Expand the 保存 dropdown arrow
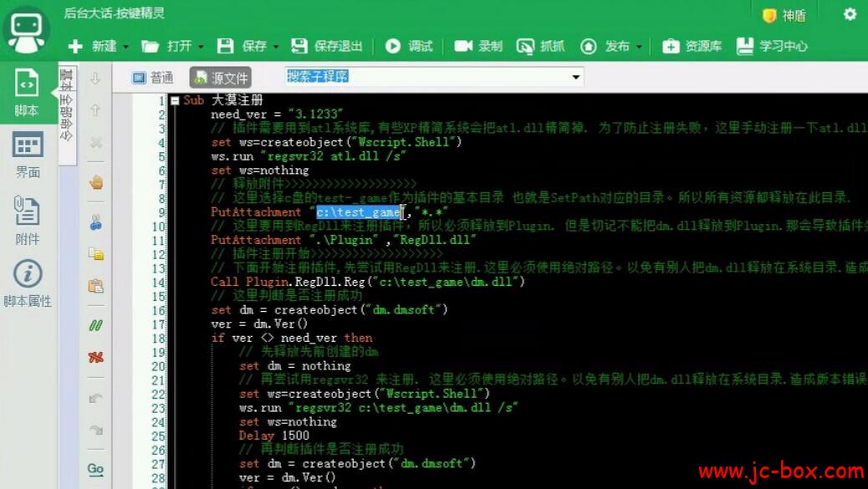The width and height of the screenshot is (868, 489). (x=276, y=47)
